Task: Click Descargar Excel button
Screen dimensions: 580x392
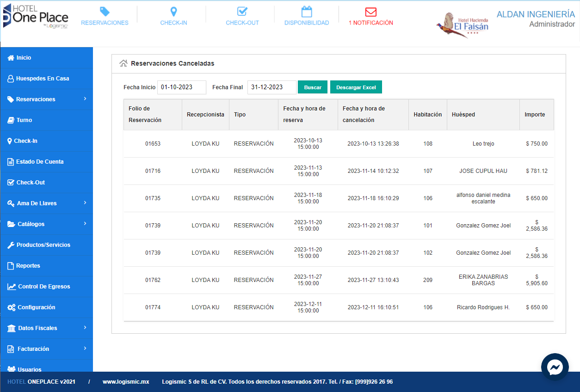Action: pos(356,87)
